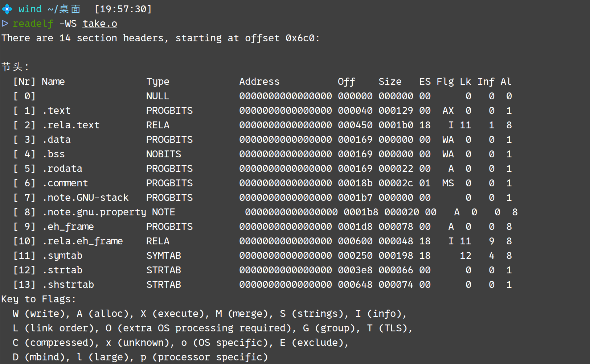This screenshot has width=590, height=364.
Task: Click the -WS option in the command
Action: (68, 24)
